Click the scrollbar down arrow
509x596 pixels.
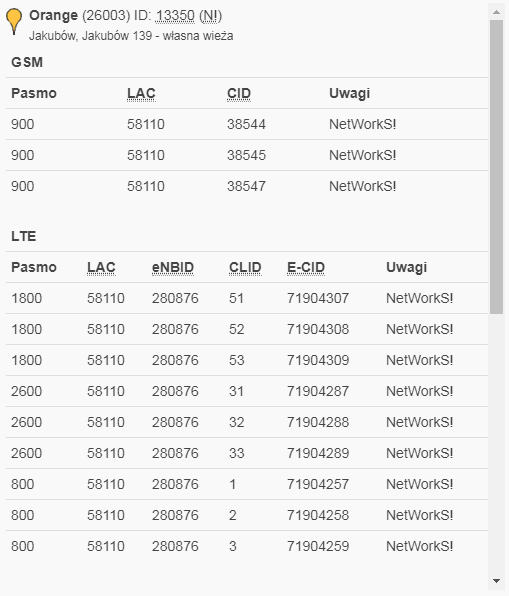point(496,581)
